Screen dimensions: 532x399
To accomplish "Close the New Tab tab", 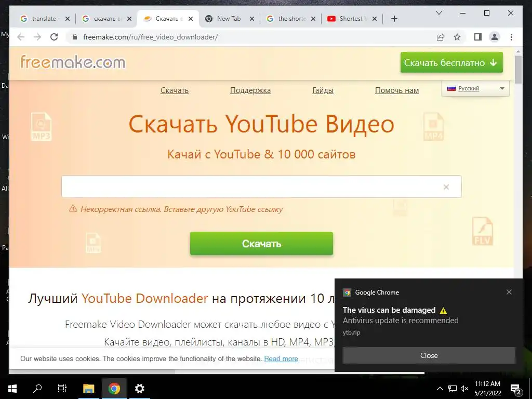I will click(x=252, y=19).
